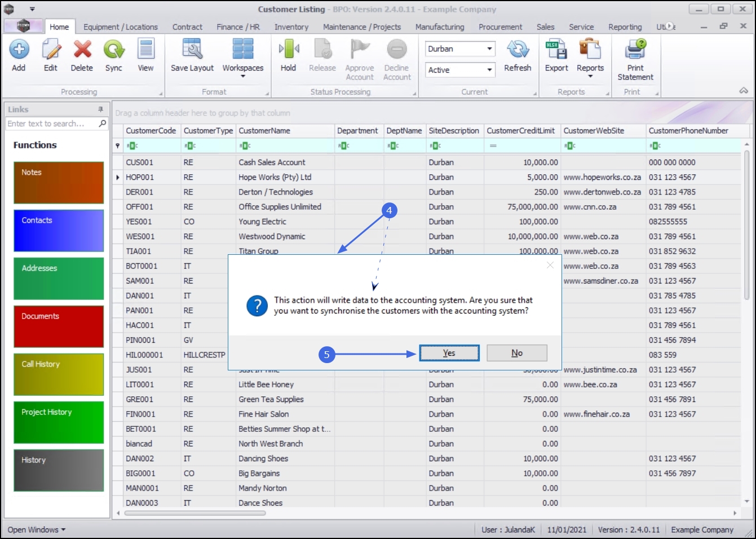Click the View icon
756x539 pixels.
coord(146,50)
